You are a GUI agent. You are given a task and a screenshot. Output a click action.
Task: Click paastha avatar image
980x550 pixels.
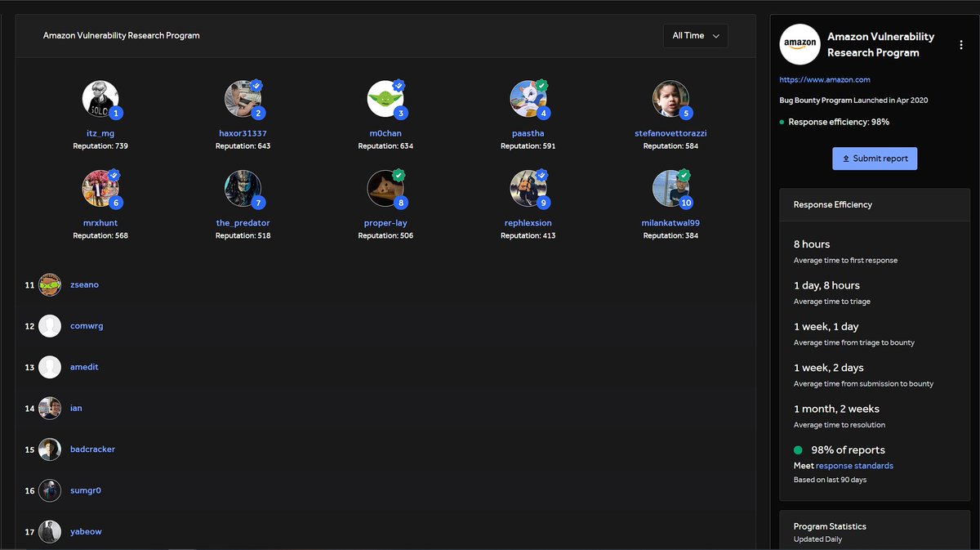click(x=528, y=99)
